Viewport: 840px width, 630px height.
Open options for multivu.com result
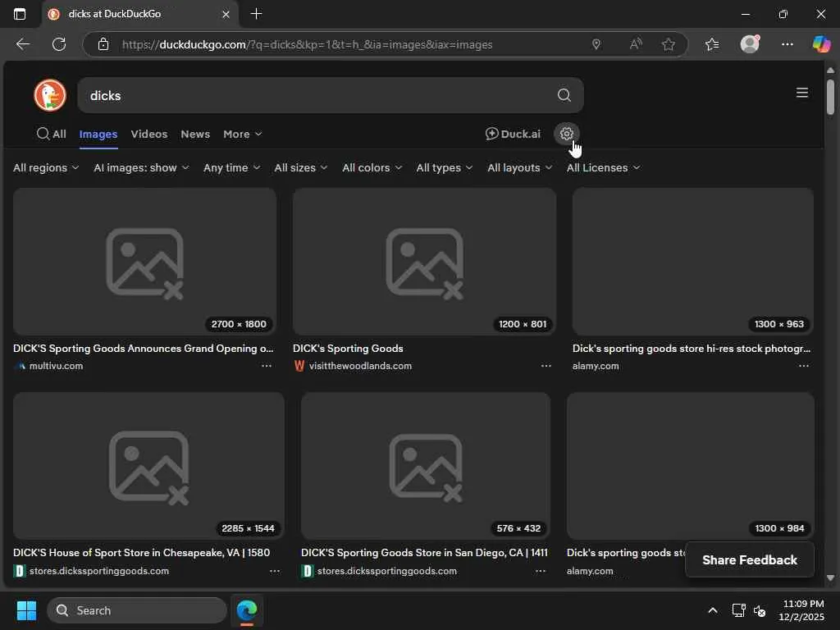[x=267, y=366]
